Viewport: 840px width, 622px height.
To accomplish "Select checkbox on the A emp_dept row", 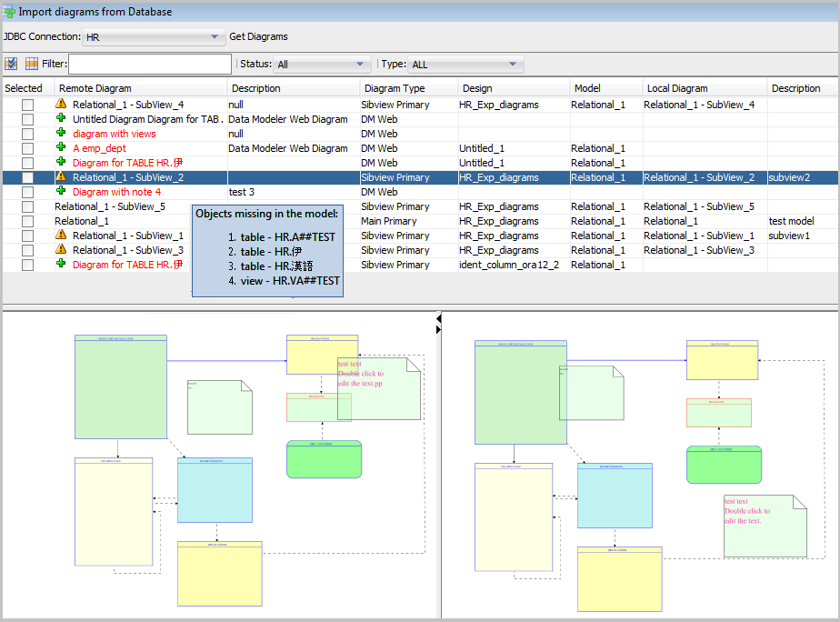I will pos(27,148).
